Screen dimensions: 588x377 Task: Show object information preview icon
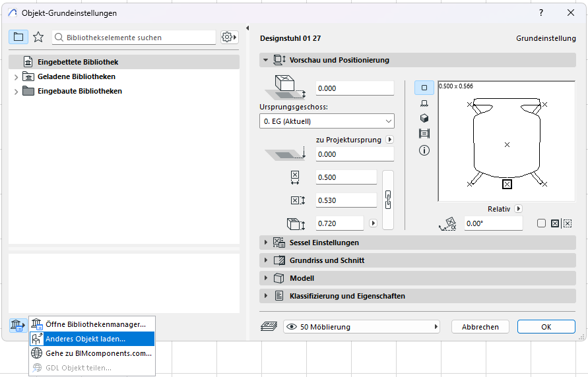(424, 150)
